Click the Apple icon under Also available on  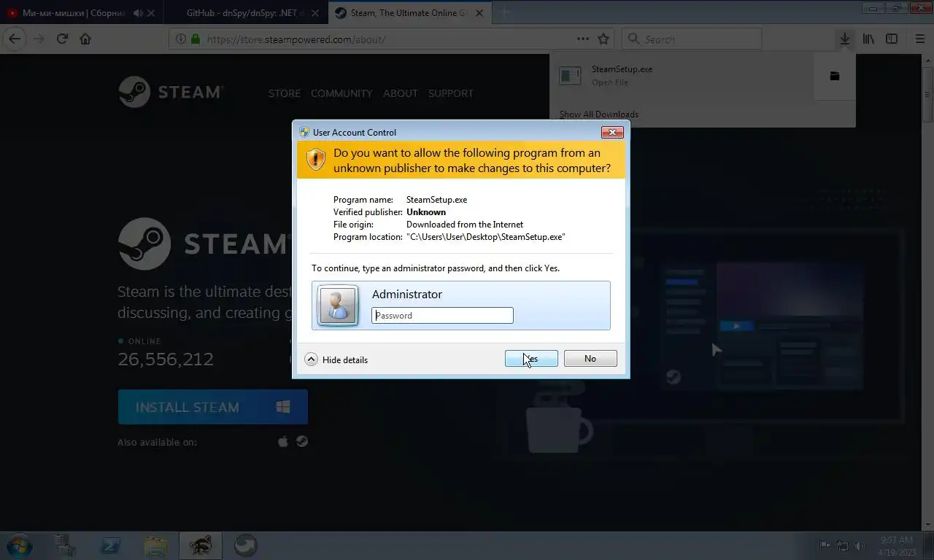pyautogui.click(x=283, y=442)
